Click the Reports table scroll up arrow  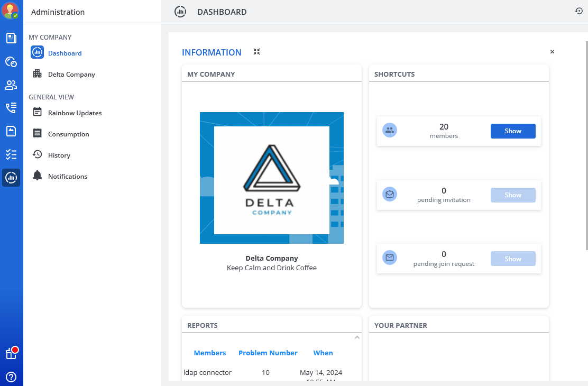click(x=357, y=337)
